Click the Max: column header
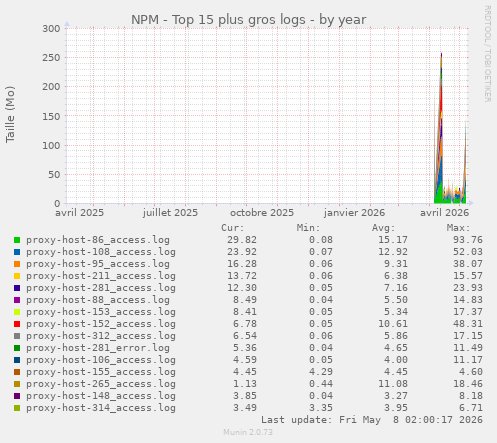Viewport: 497px width, 443px height. pos(458,228)
